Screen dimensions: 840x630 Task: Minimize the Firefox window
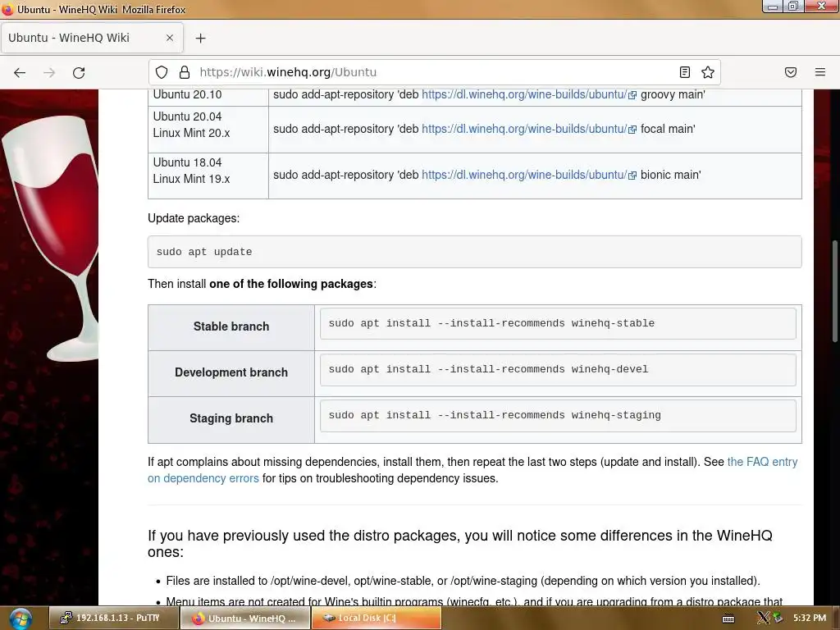(773, 7)
